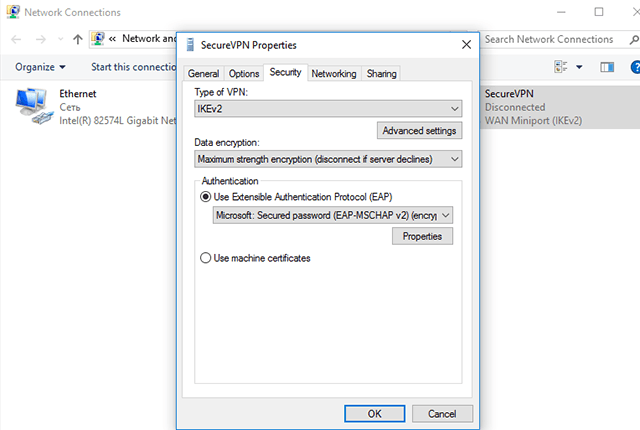The height and width of the screenshot is (430, 640).
Task: Select the Ethernet connection name
Action: click(78, 94)
